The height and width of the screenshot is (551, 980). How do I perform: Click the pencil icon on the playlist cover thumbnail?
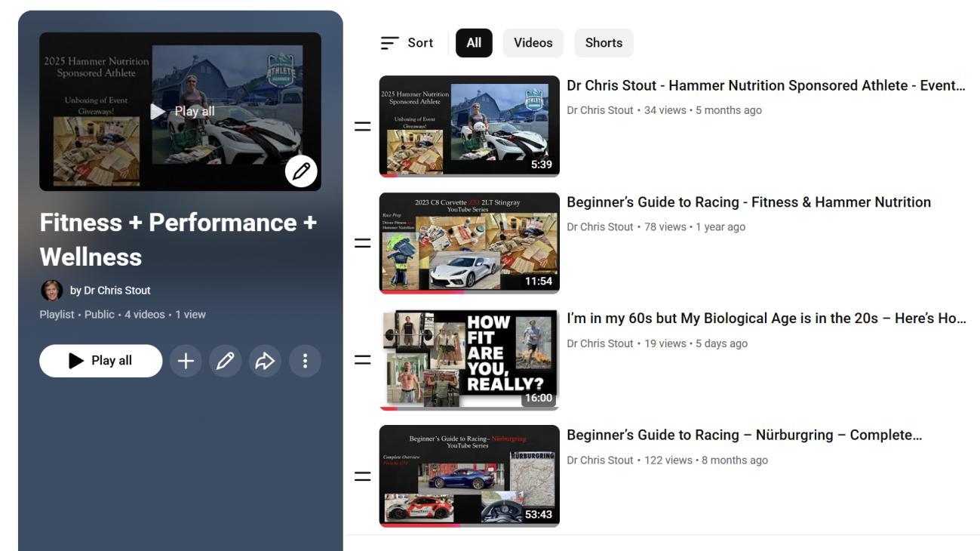pyautogui.click(x=301, y=171)
